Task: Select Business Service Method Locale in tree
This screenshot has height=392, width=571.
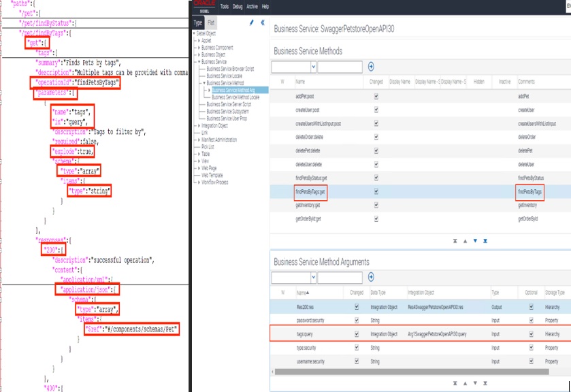Action: [235, 97]
